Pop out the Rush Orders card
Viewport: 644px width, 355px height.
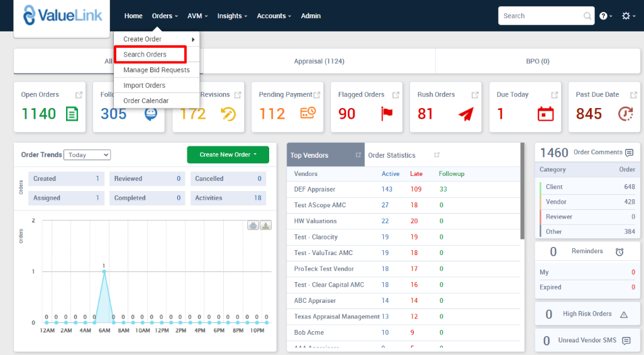(475, 96)
